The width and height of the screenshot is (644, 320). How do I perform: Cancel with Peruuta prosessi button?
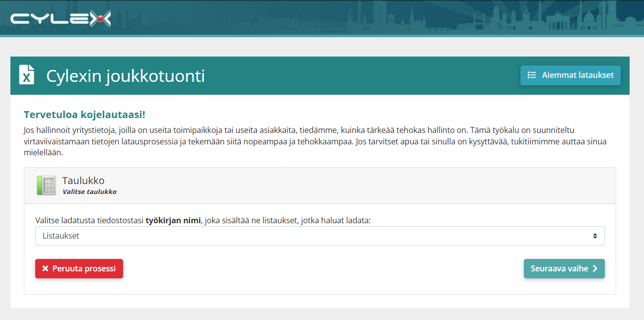click(79, 268)
